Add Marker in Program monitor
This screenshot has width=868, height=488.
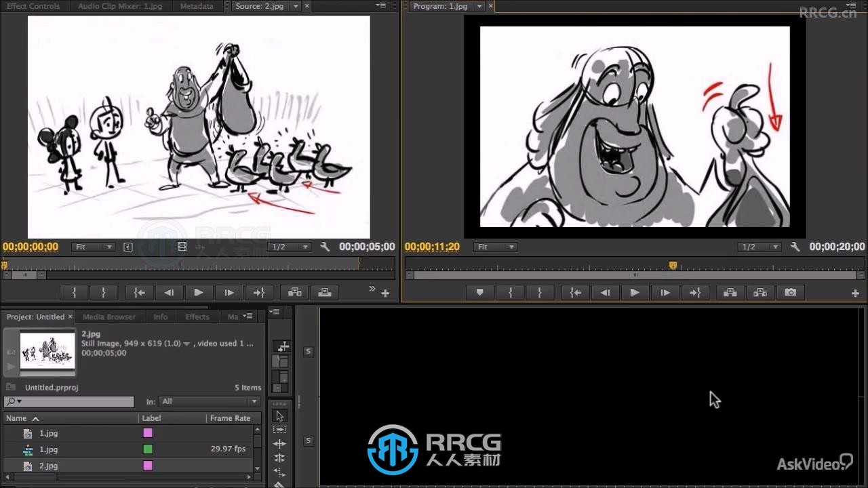tap(480, 293)
